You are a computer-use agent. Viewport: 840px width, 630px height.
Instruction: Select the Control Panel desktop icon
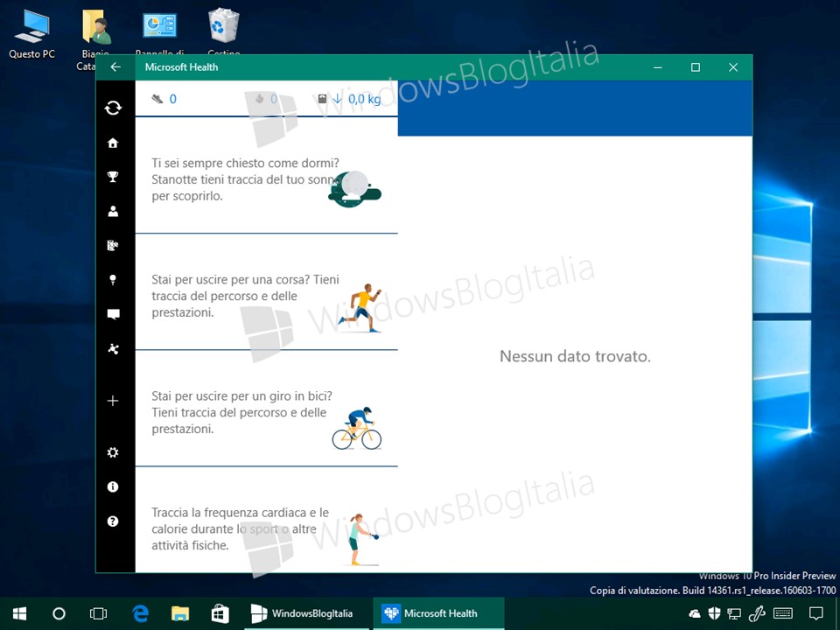tap(159, 34)
